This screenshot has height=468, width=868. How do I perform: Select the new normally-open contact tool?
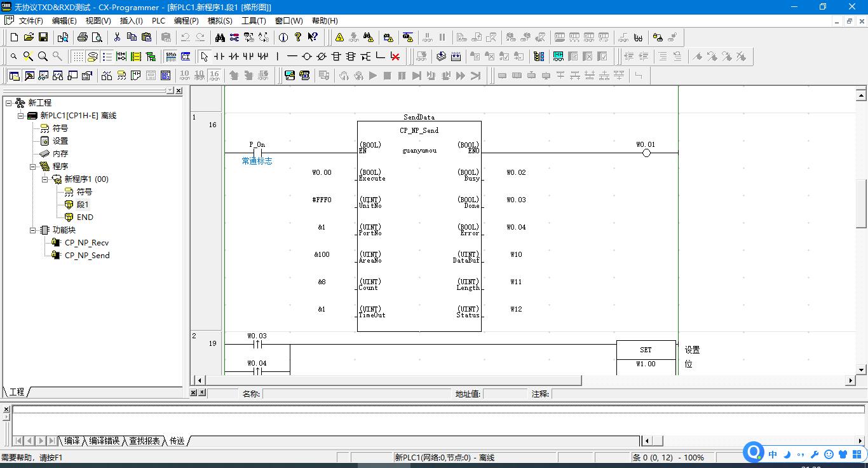click(x=219, y=57)
